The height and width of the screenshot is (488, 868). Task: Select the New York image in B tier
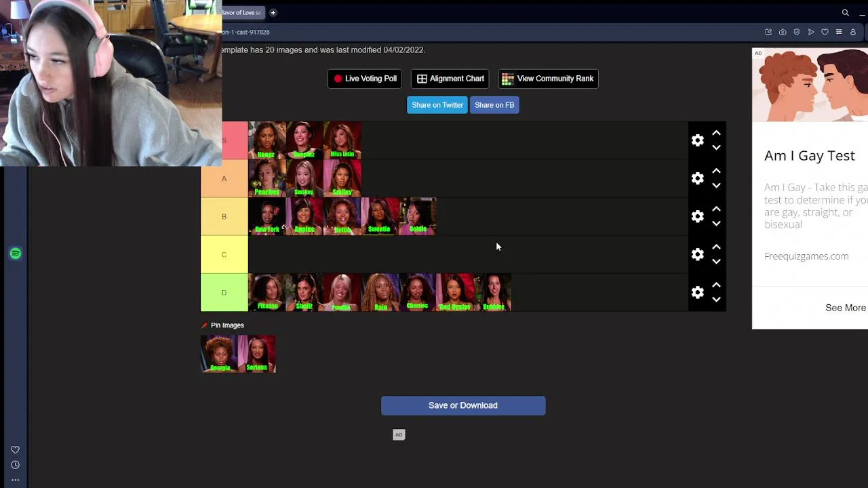267,216
